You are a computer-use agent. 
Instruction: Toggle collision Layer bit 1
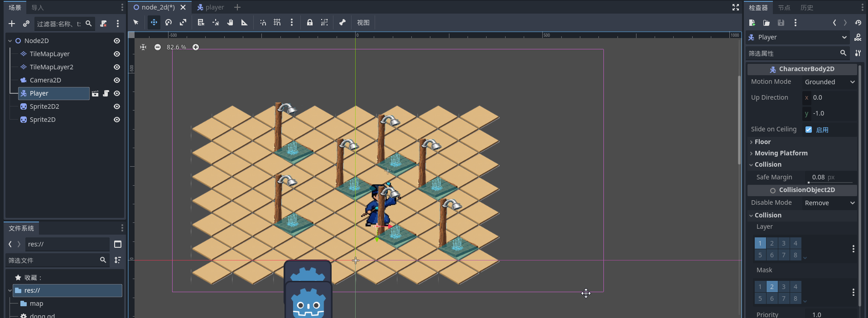pos(760,243)
